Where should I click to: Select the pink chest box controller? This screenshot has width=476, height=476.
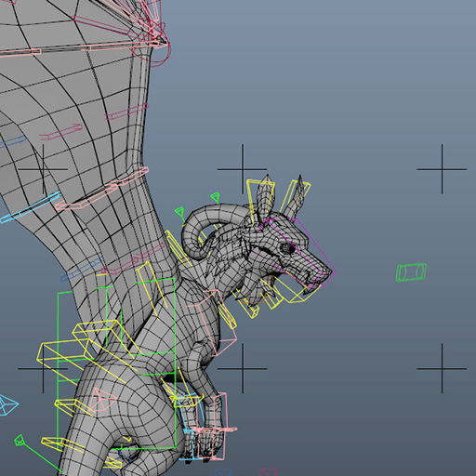[213, 323]
